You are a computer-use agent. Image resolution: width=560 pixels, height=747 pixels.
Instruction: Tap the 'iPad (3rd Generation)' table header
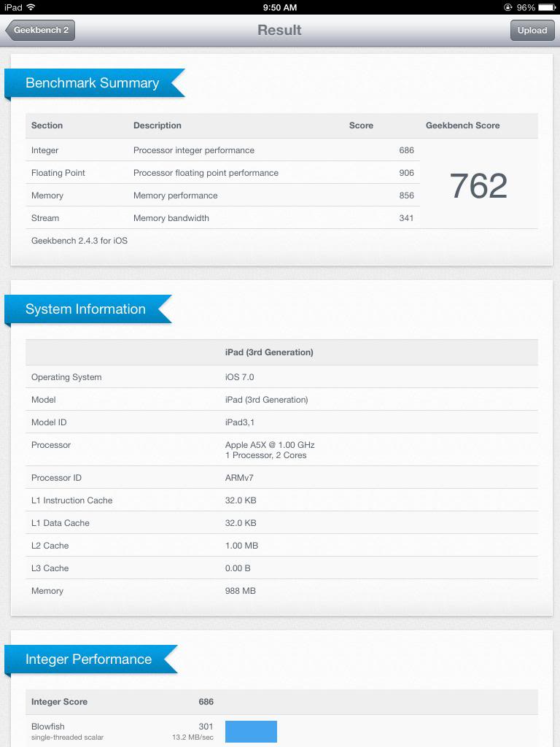tap(269, 352)
